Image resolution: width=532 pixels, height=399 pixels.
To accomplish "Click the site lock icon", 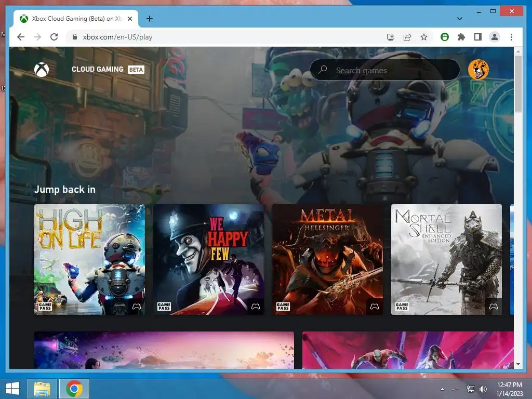I will pos(75,37).
